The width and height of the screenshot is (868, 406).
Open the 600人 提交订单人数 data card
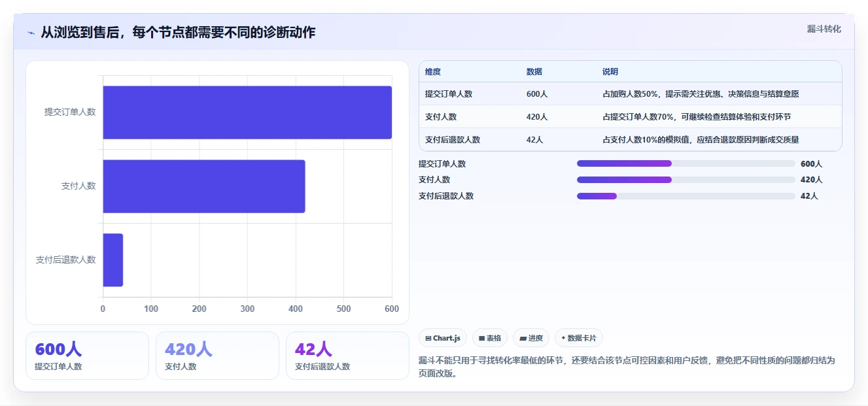tap(87, 356)
